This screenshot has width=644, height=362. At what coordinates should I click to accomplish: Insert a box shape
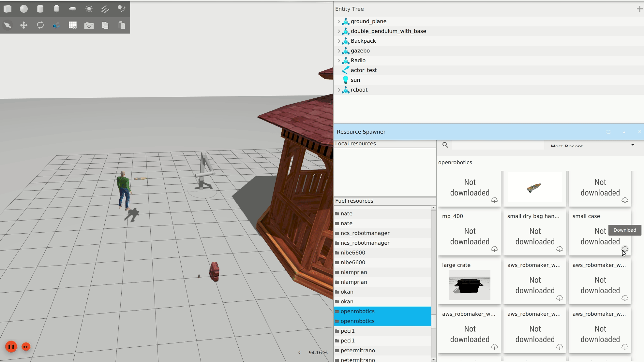click(7, 9)
